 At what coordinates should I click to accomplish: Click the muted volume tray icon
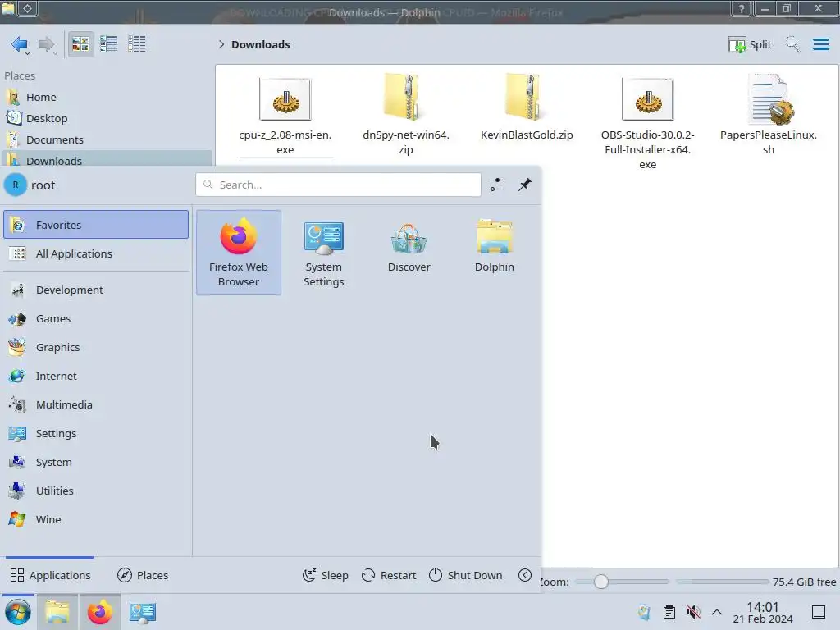pos(693,612)
